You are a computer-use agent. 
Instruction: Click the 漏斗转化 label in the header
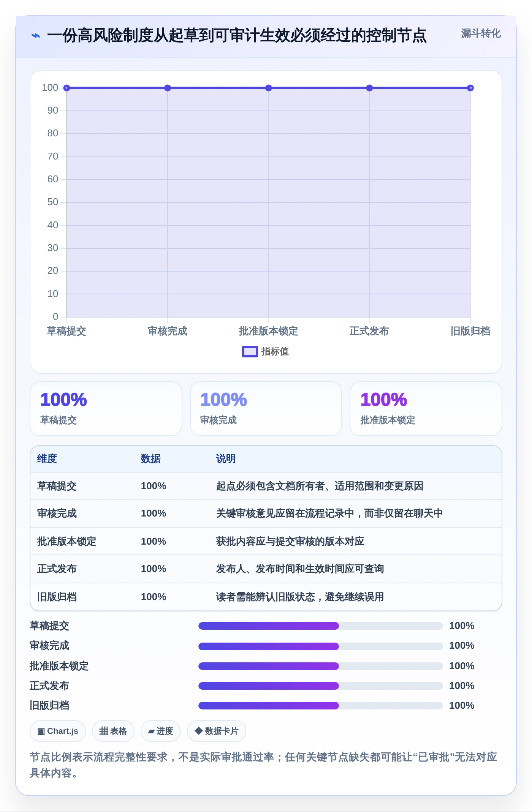tap(481, 33)
